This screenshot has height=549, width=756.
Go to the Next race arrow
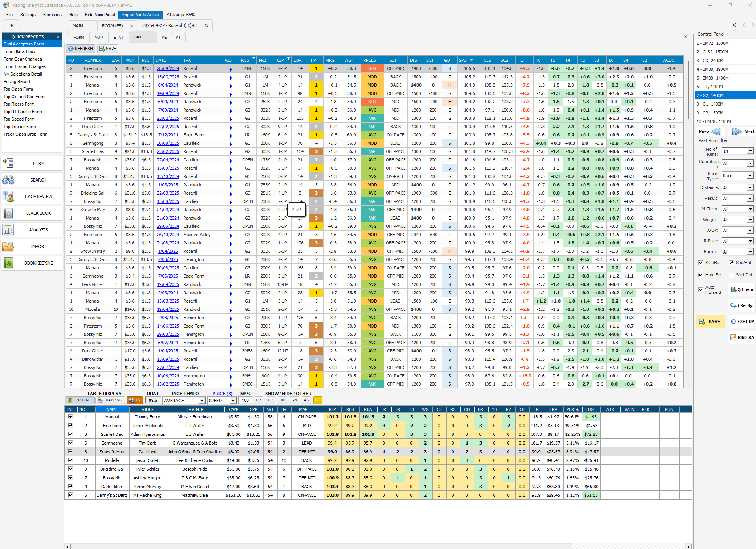coord(743,132)
